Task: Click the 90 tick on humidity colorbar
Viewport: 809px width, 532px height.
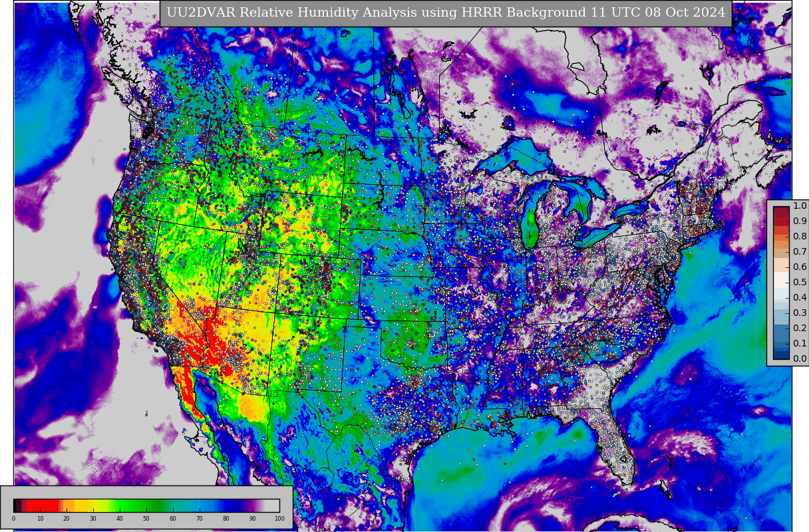Action: 253,519
